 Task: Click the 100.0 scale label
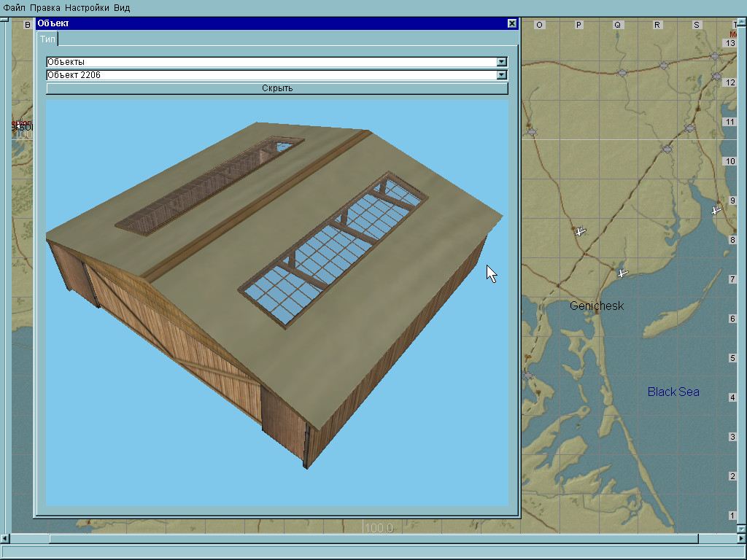379,528
